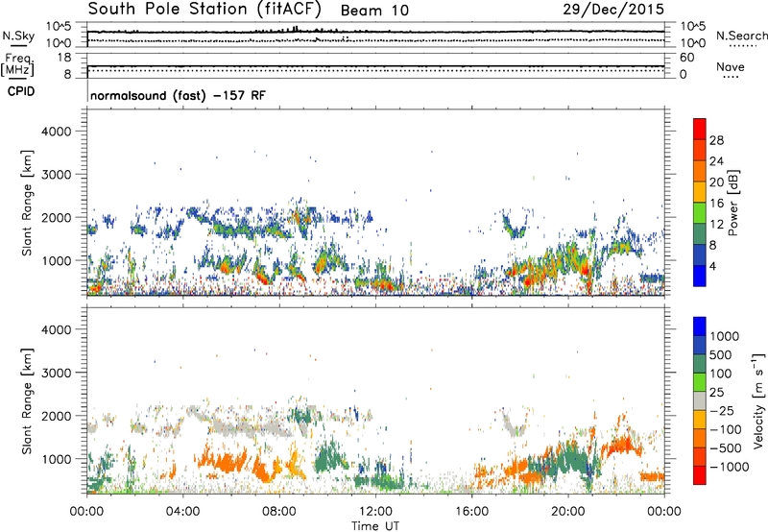The height and width of the screenshot is (532, 768).
Task: Click the 'South Pole Station (fitACF)' title
Action: [204, 9]
